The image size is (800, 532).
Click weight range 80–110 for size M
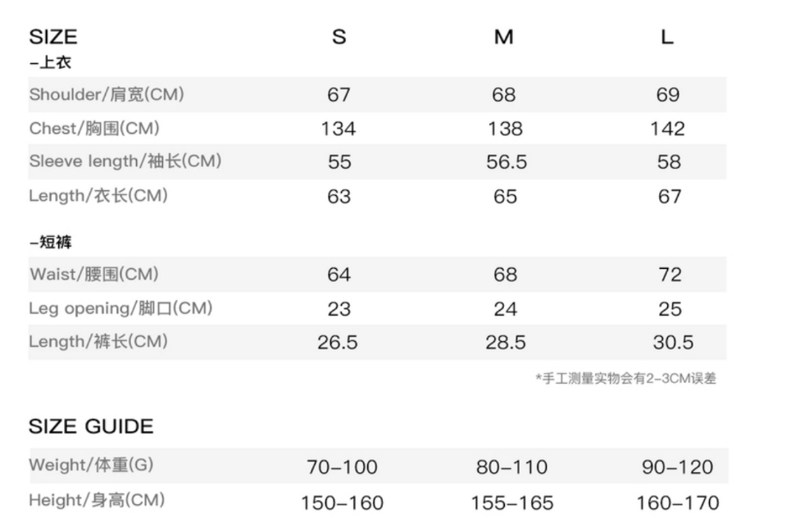pyautogui.click(x=511, y=467)
